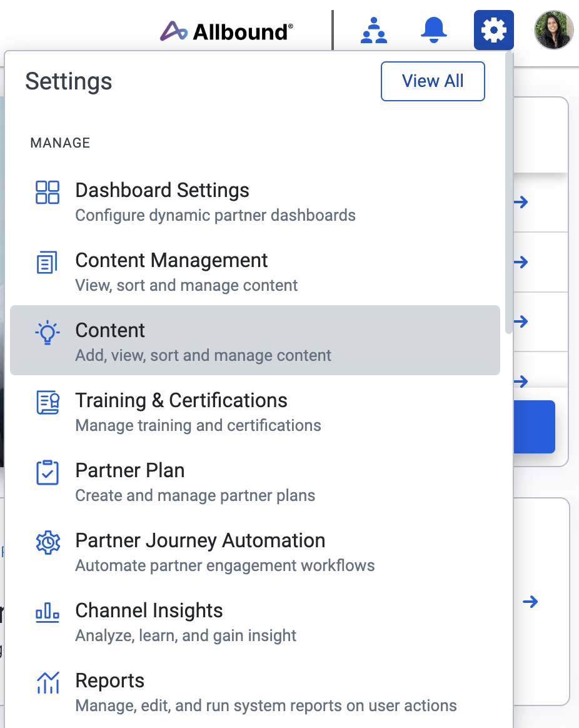Image resolution: width=579 pixels, height=728 pixels.
Task: Click the Channel Insights bar chart icon
Action: click(x=48, y=613)
